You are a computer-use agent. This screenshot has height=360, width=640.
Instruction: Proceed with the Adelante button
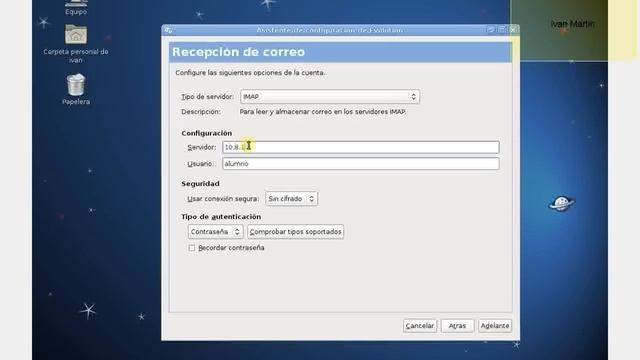pos(495,326)
